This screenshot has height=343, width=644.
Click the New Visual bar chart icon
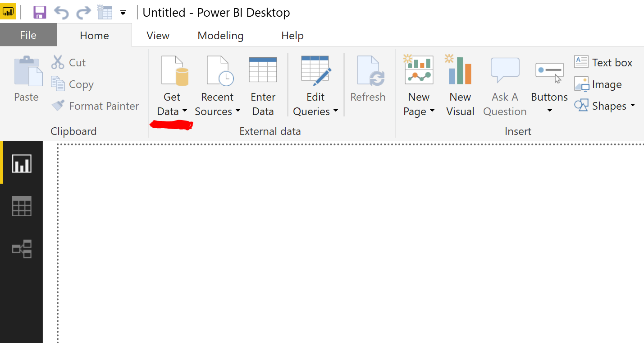tap(458, 70)
